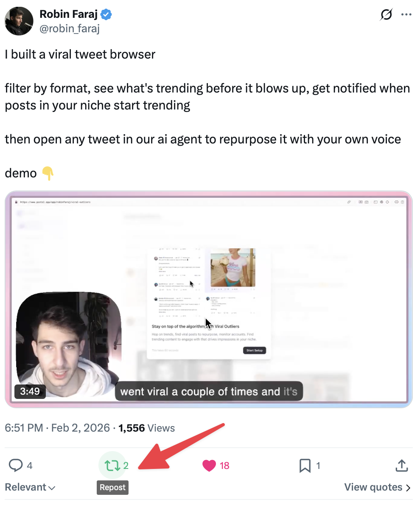This screenshot has height=505, width=420.
Task: Select the @robin_faraj handle
Action: (x=69, y=28)
